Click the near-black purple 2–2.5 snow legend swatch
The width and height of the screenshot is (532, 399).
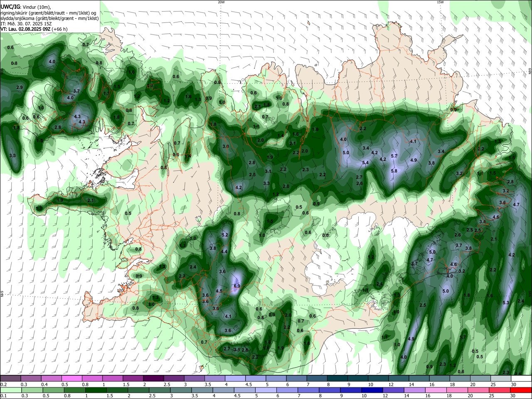(x=153, y=378)
